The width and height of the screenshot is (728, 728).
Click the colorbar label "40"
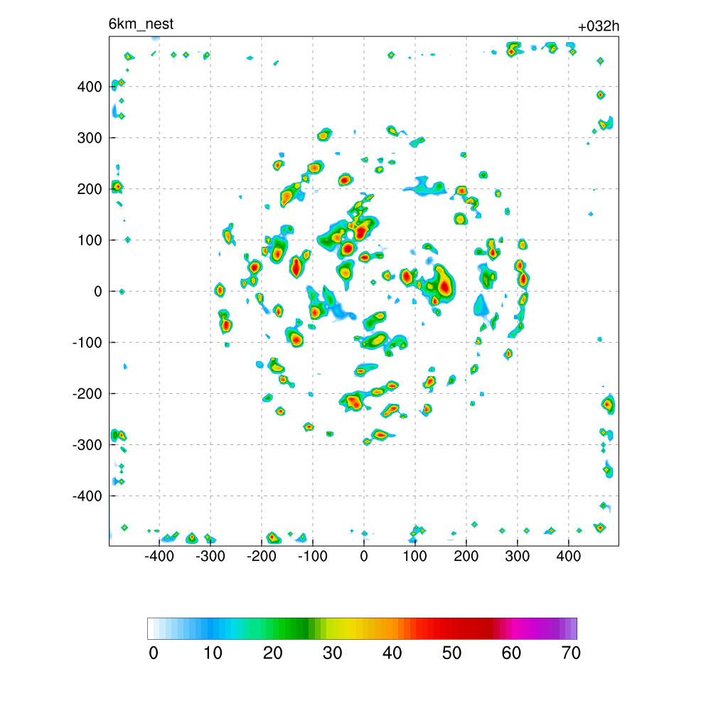click(x=392, y=653)
